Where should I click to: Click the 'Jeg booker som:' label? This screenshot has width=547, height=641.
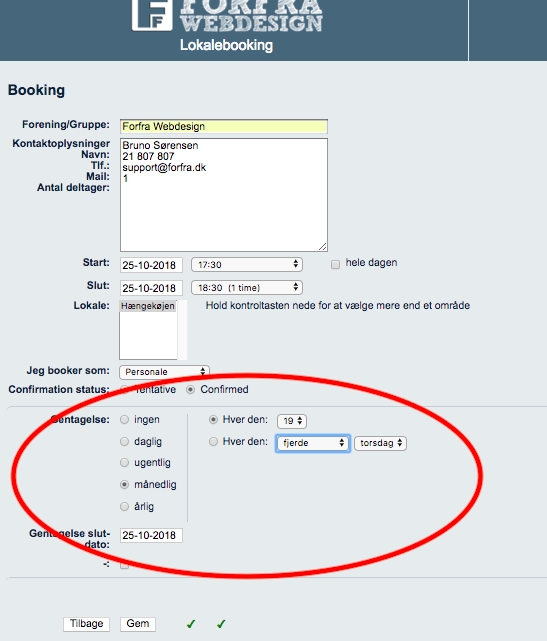point(68,370)
